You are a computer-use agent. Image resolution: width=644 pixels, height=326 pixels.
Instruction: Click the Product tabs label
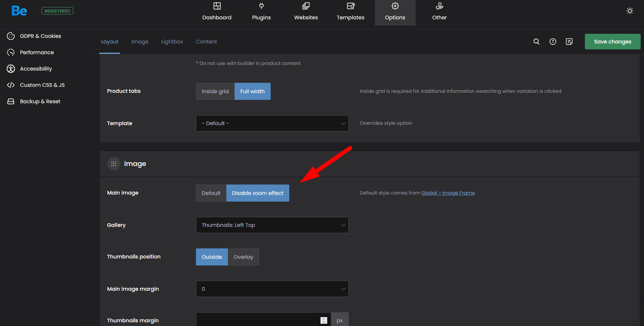point(124,91)
